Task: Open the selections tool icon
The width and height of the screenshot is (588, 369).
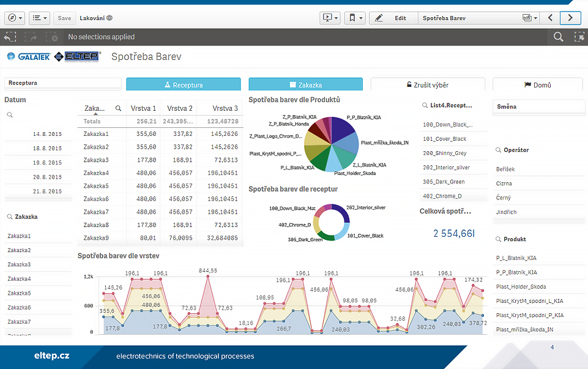Action: click(x=578, y=37)
